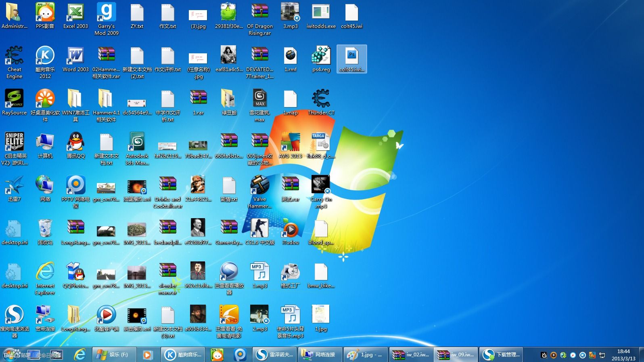The height and width of the screenshot is (362, 644).
Task: Open the 优酷客户端 shortcut
Action: 107,319
